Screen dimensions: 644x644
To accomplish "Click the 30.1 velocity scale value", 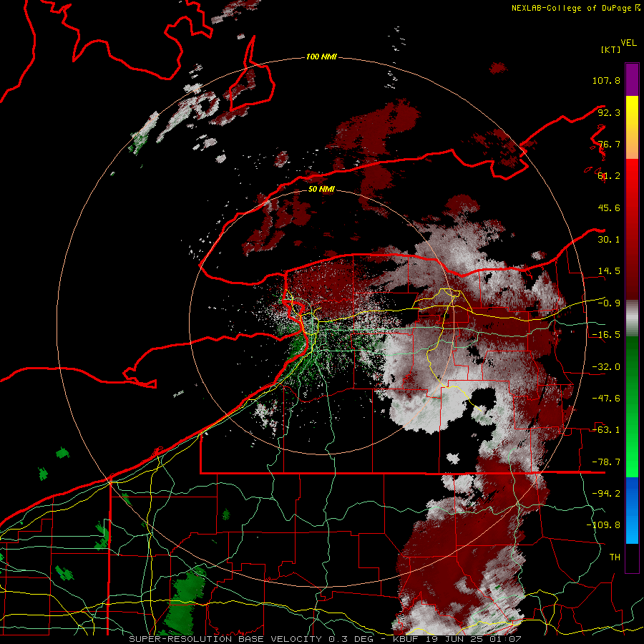I will pyautogui.click(x=609, y=240).
